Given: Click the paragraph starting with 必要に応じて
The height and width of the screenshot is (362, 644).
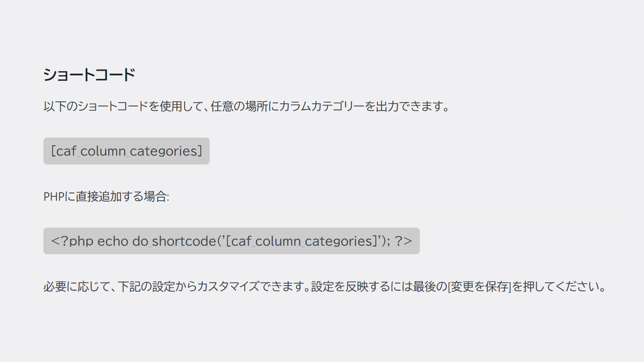Looking at the screenshot, I should point(324,287).
